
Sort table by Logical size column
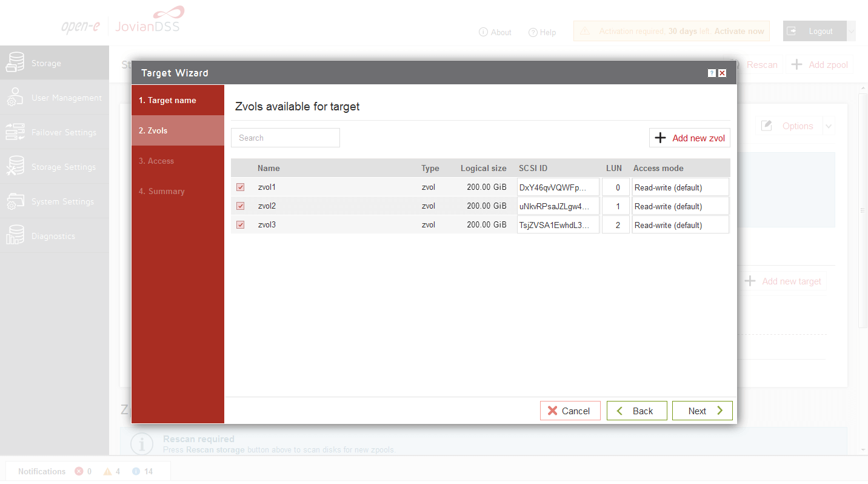[483, 168]
